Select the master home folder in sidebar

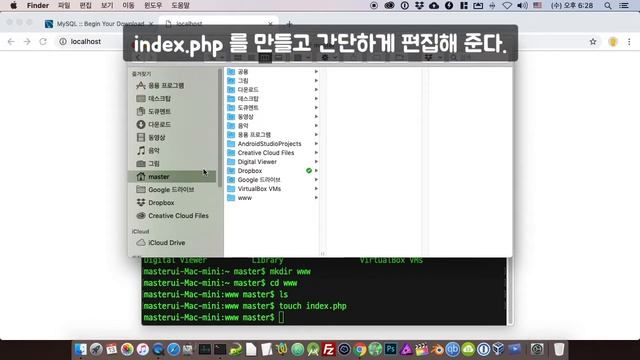click(x=172, y=177)
